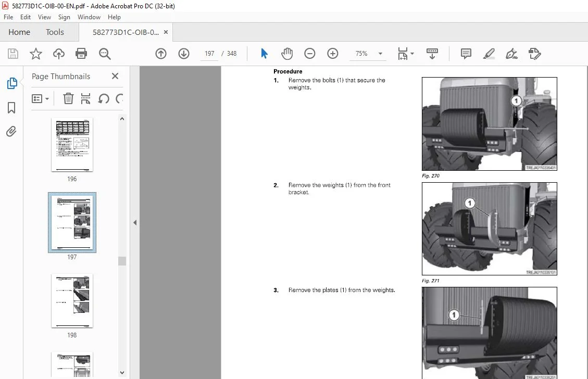
Task: Collapse the navigation pane arrow
Action: (135, 223)
